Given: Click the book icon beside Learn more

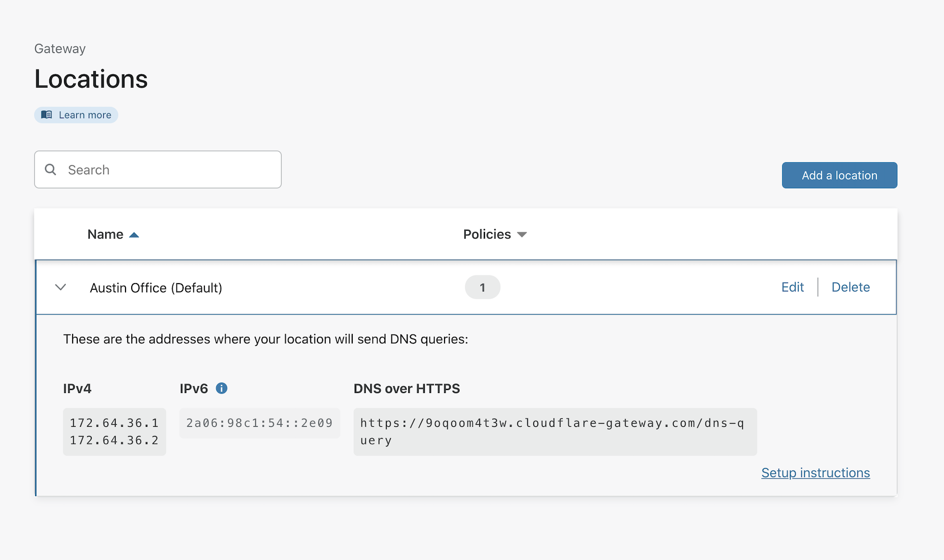Looking at the screenshot, I should pos(47,115).
